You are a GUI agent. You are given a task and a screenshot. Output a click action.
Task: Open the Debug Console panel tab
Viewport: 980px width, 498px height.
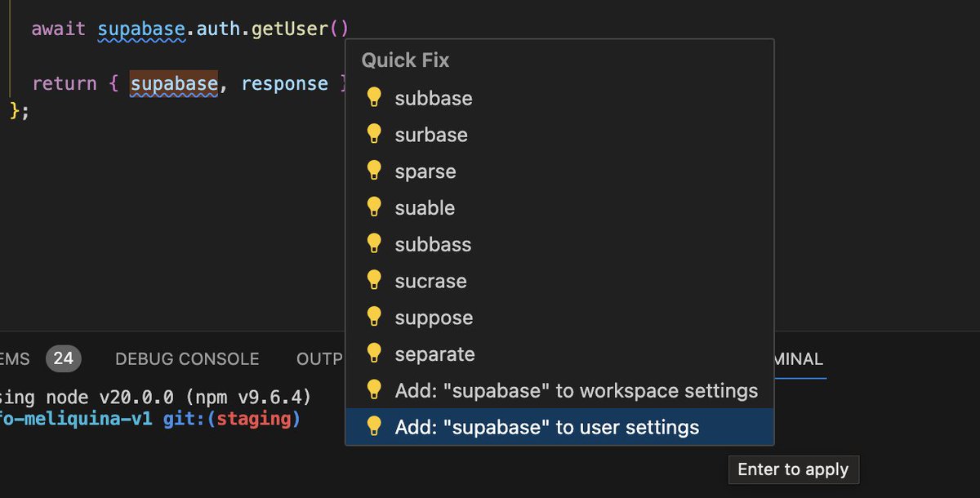pyautogui.click(x=187, y=359)
